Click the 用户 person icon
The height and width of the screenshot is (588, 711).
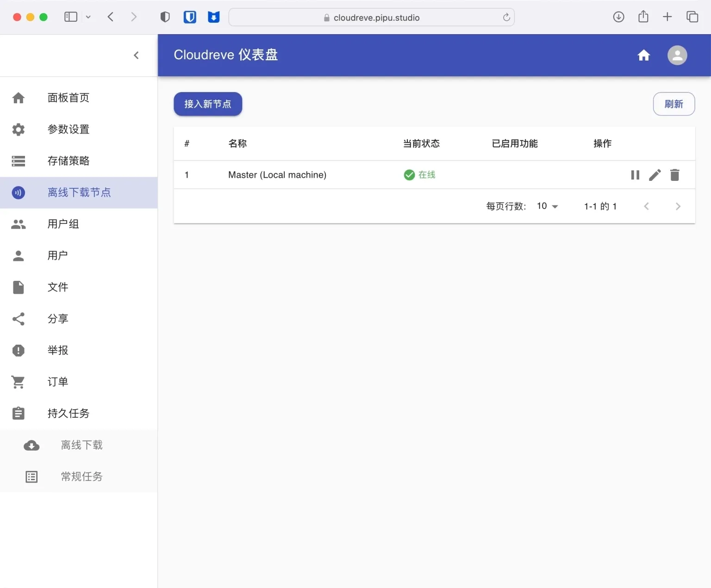pos(19,256)
